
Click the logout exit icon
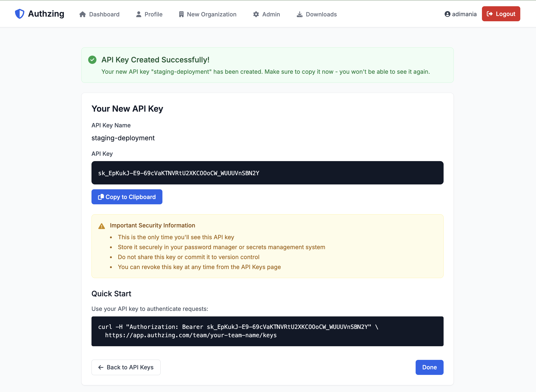489,14
